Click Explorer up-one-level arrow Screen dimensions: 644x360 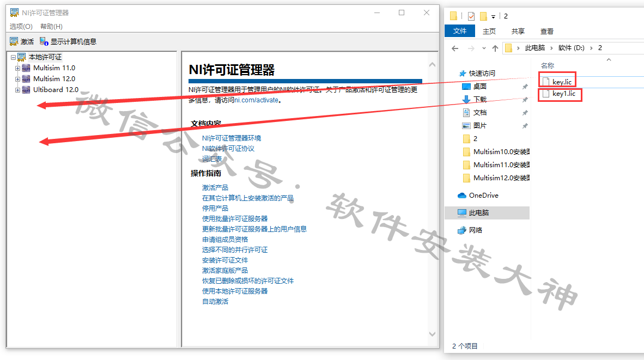pos(495,48)
